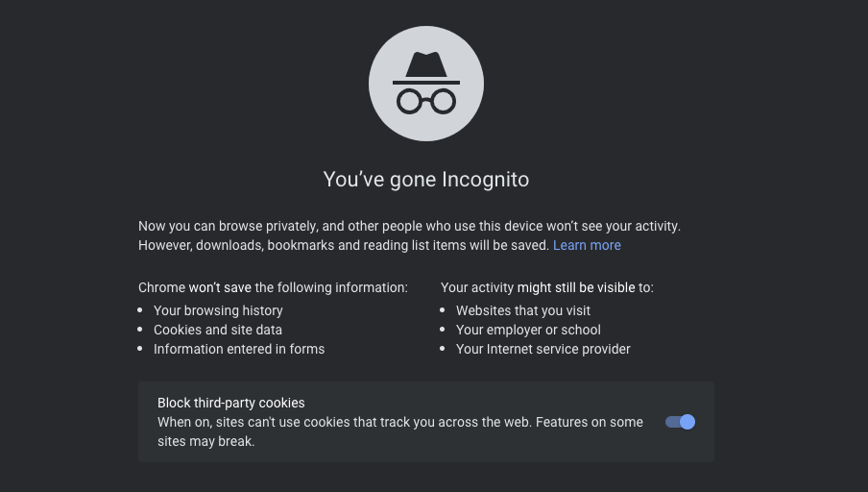
Task: Open the Learn more link
Action: click(587, 245)
